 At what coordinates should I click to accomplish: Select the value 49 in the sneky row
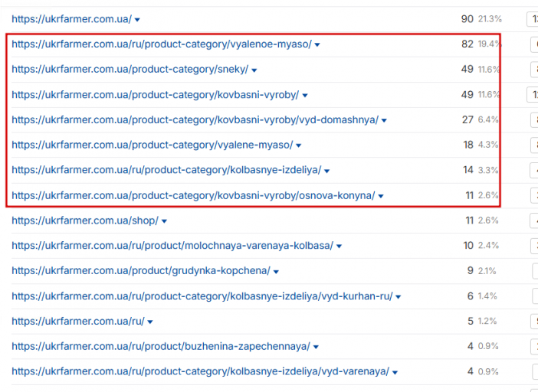tap(467, 70)
